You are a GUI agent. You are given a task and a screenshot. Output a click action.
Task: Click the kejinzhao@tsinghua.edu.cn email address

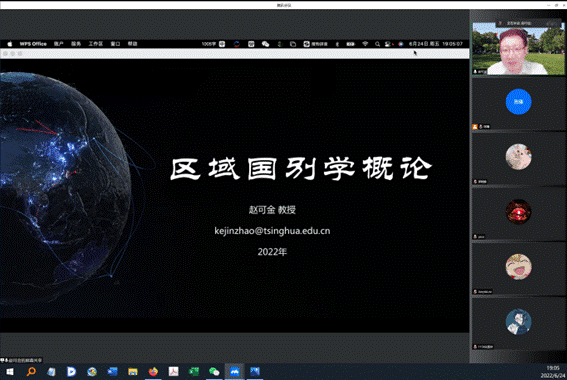pyautogui.click(x=272, y=231)
